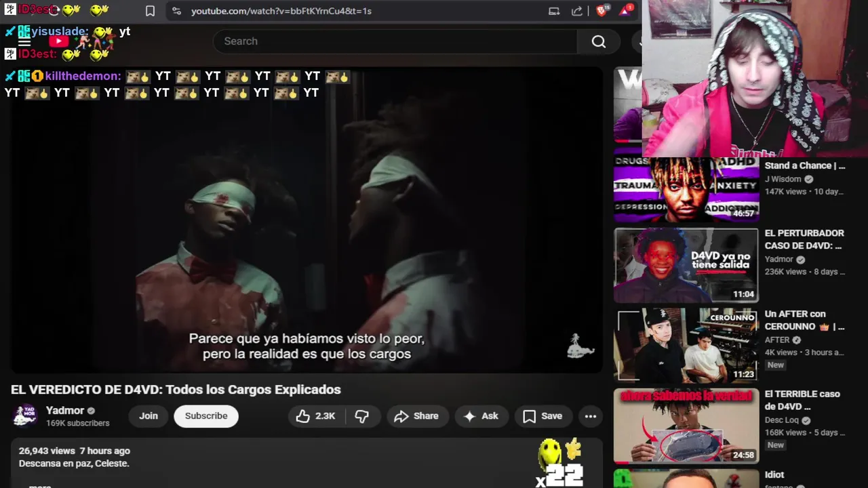Open the three-dots more actions menu

tap(591, 416)
